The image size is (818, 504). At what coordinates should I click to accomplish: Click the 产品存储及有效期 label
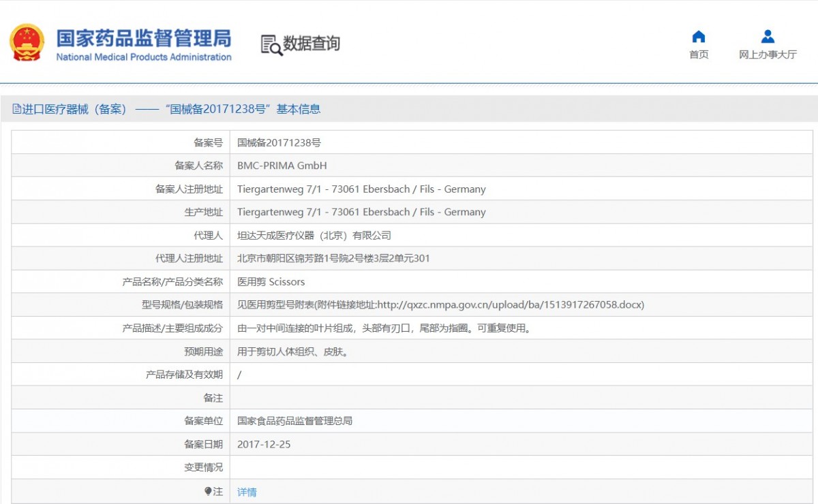click(184, 375)
